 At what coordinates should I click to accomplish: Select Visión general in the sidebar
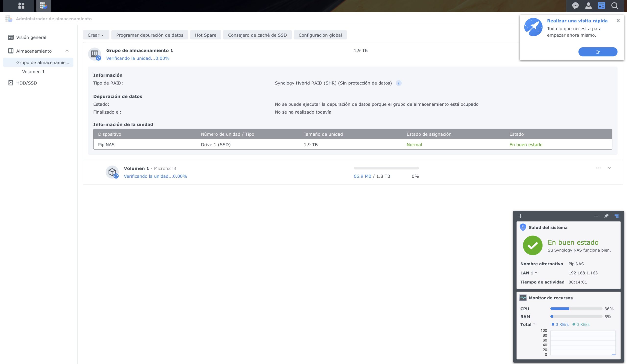(x=31, y=37)
